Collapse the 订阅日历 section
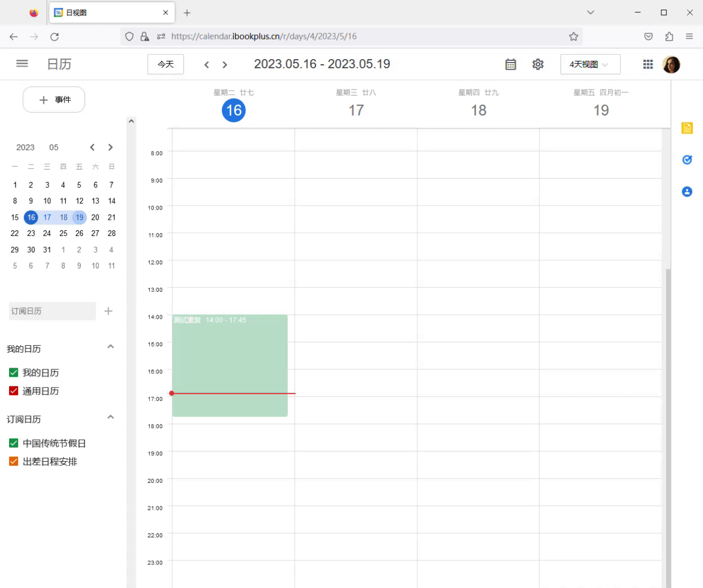Image resolution: width=703 pixels, height=588 pixels. coord(110,417)
